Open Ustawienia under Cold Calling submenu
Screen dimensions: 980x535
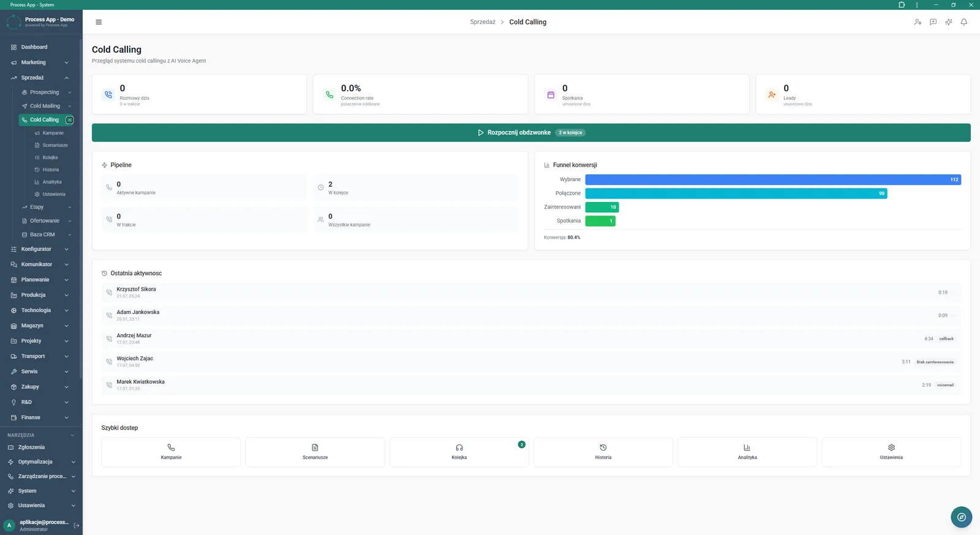click(x=53, y=194)
